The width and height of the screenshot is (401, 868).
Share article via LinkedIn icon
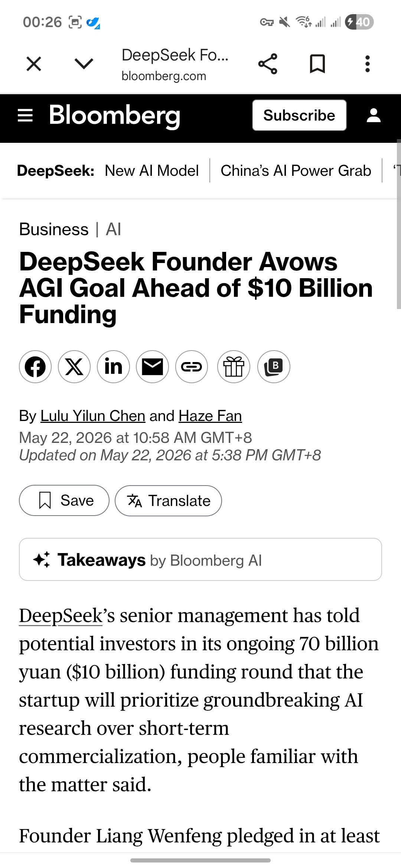click(113, 366)
